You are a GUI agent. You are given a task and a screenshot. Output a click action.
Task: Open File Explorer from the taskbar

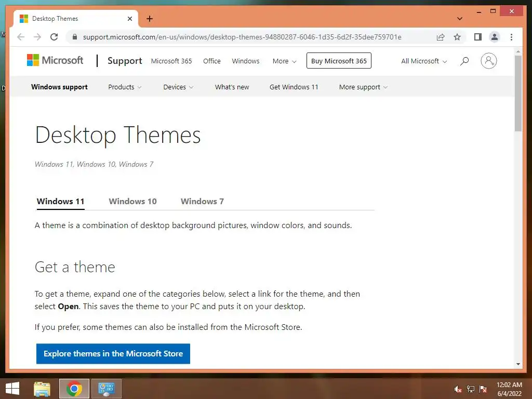tap(42, 389)
